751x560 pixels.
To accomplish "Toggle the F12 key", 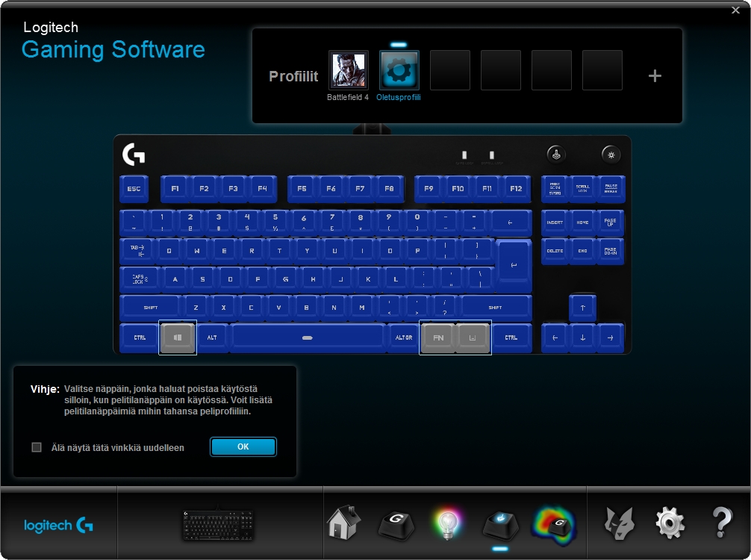I will point(516,189).
